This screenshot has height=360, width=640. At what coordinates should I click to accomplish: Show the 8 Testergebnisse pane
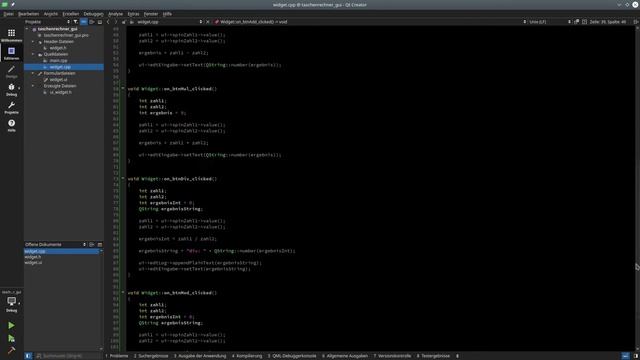(x=433, y=356)
